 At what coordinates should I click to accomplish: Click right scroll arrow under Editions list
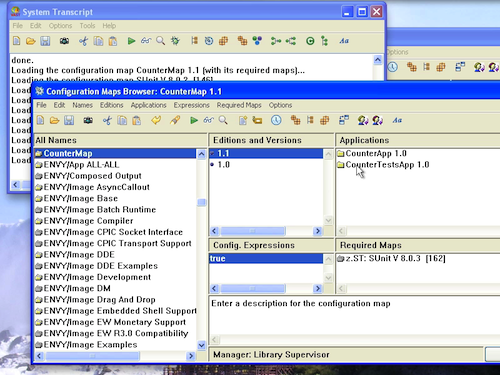[x=318, y=231]
